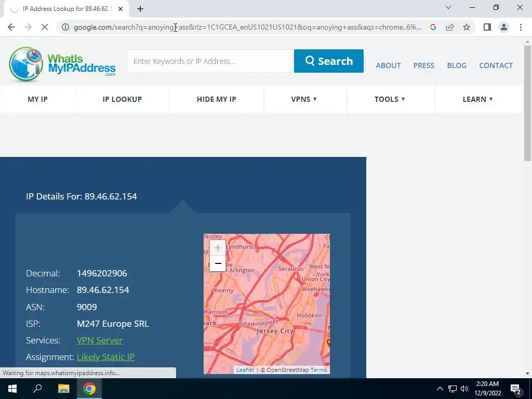Expand the LEARN dropdown menu

pos(477,99)
